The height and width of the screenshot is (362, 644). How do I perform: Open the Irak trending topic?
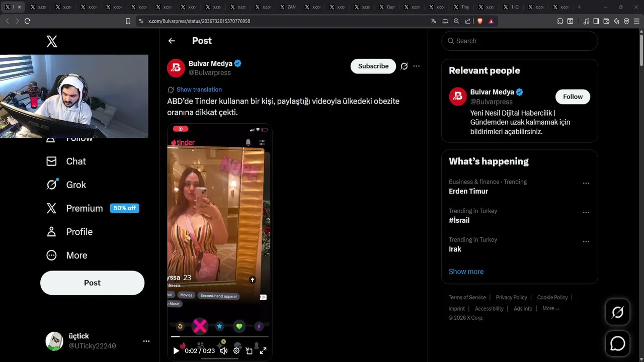[455, 249]
